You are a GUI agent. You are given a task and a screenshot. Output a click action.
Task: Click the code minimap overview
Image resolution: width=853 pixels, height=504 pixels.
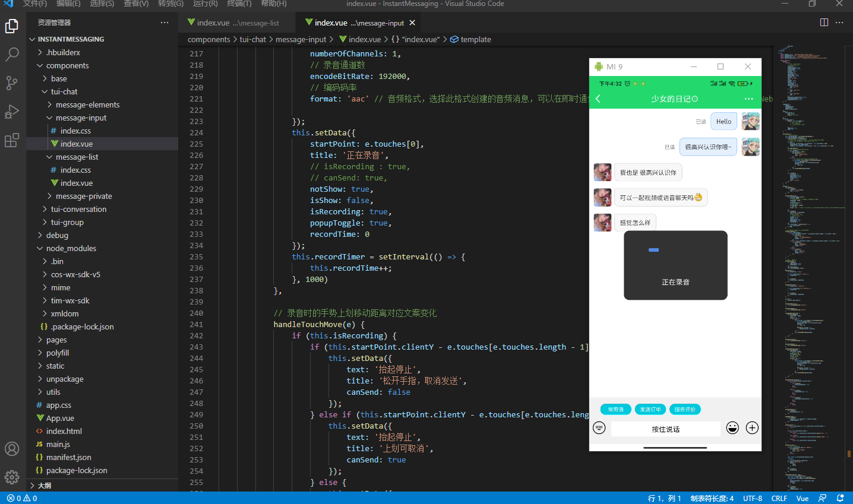coord(811,267)
